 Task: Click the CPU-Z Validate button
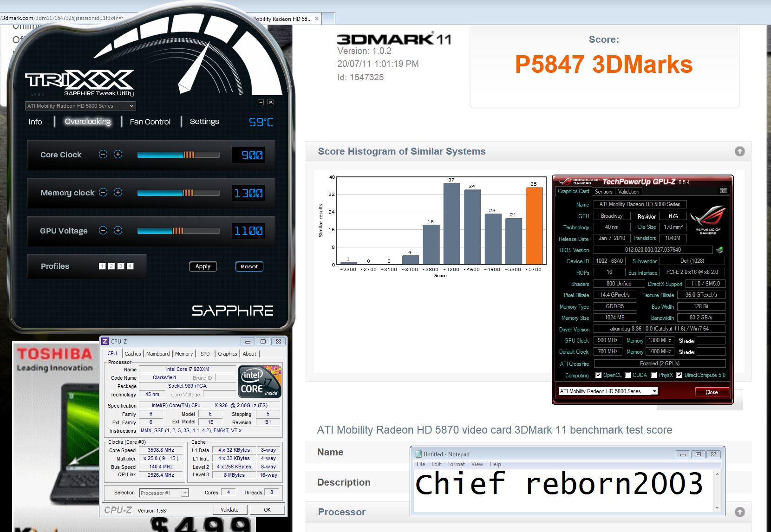click(x=229, y=510)
